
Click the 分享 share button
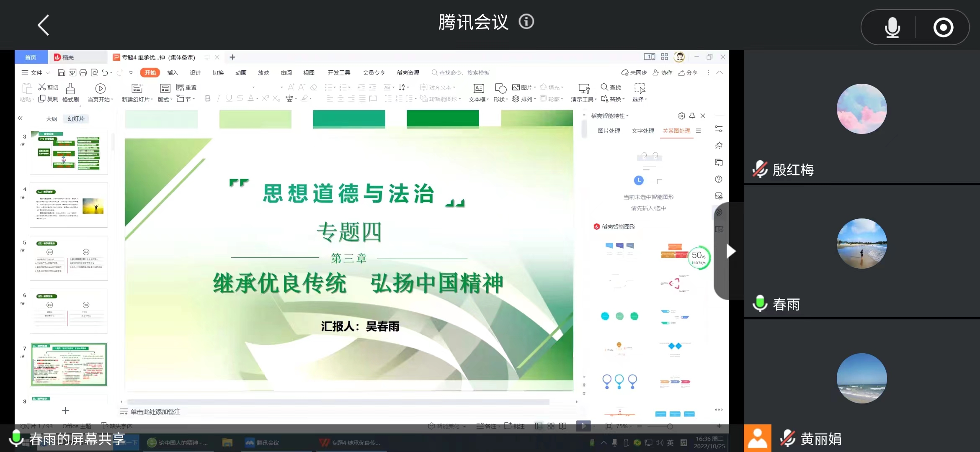pyautogui.click(x=688, y=73)
